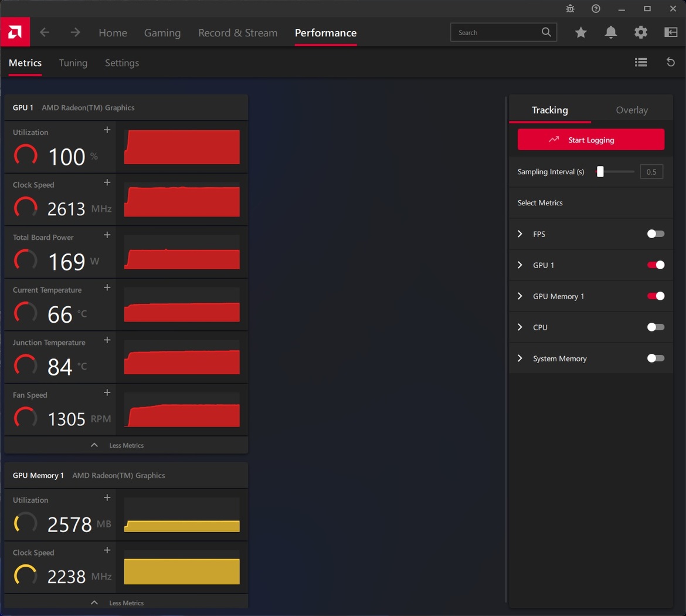The width and height of the screenshot is (686, 616).
Task: Enable the CPU metrics toggle
Action: coord(656,327)
